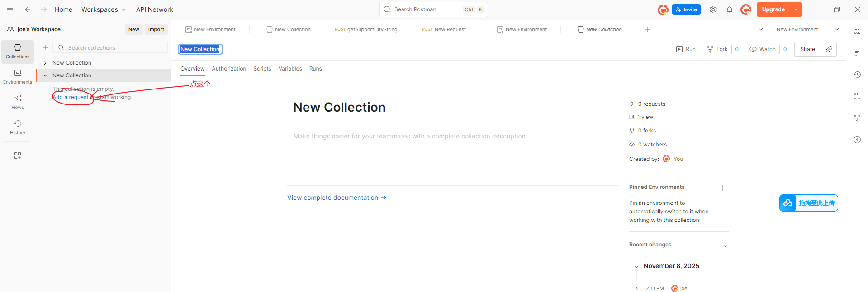
Task: Open the New Environment selector dropdown
Action: (807, 29)
